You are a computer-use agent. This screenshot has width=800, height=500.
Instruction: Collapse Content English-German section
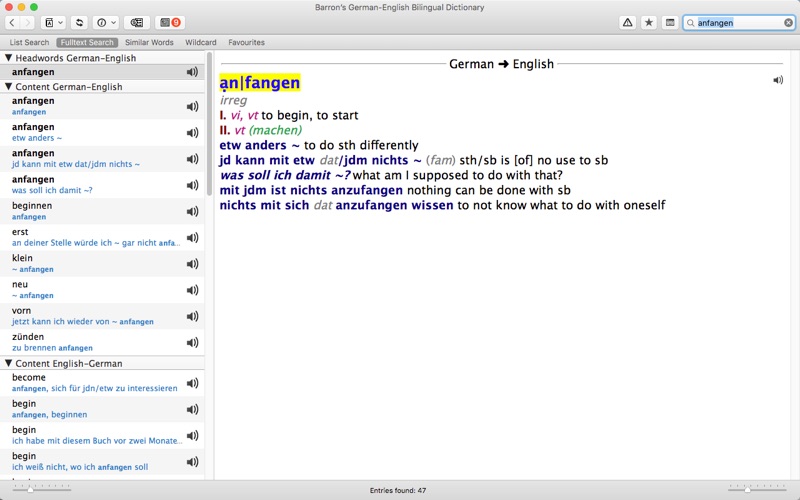8,363
